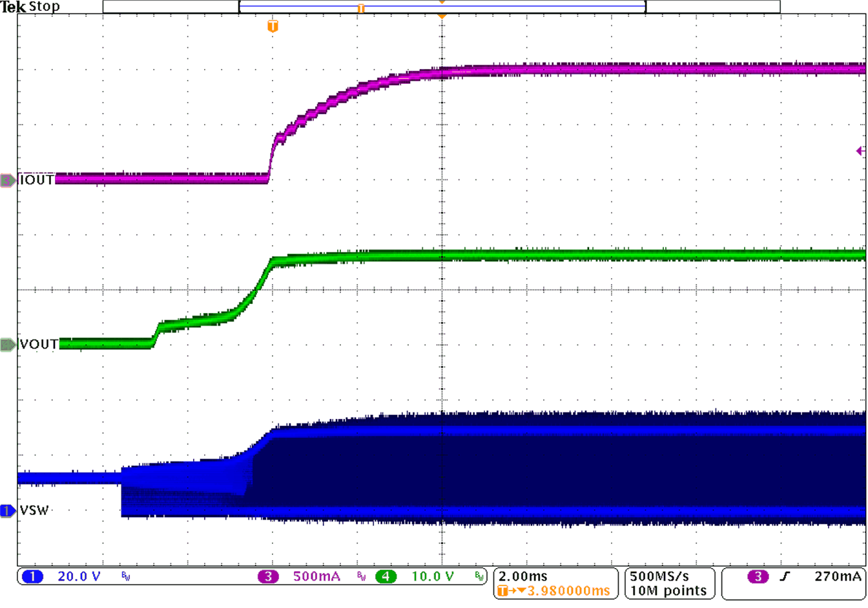Click the 20.0 V channel 1 scale readout
868x608 pixels.
pos(79,576)
